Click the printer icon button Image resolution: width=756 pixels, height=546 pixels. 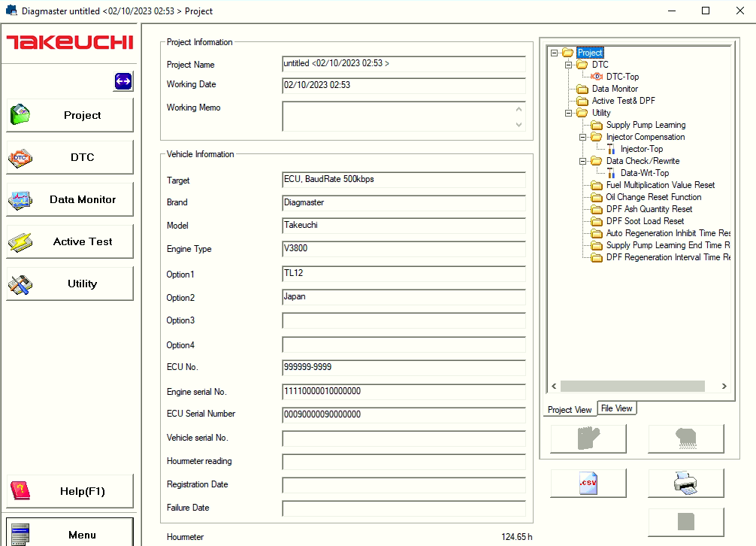pos(685,484)
